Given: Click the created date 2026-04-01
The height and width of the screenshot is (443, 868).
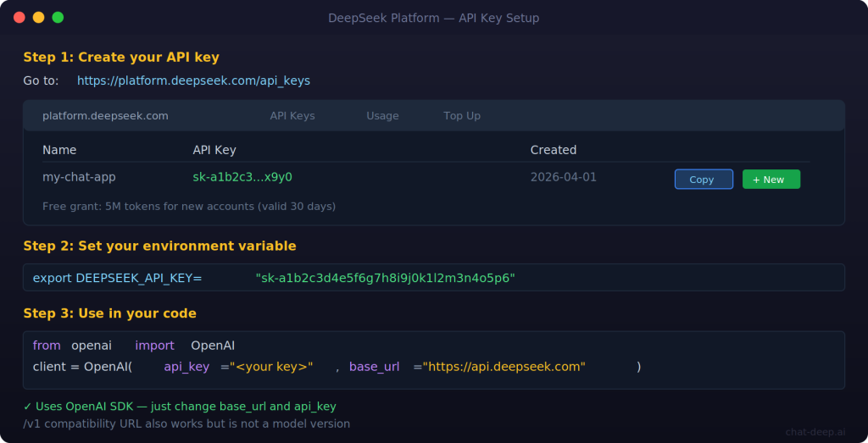Looking at the screenshot, I should (564, 178).
